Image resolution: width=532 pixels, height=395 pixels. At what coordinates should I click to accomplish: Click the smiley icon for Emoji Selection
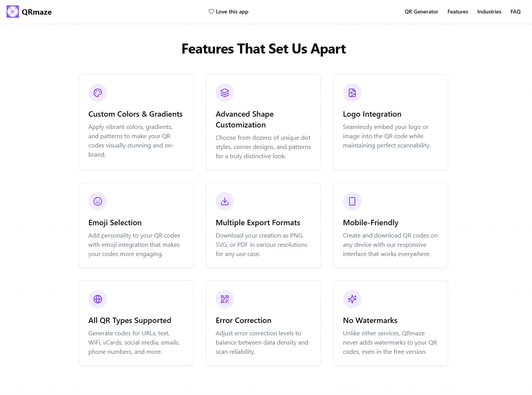tap(98, 201)
